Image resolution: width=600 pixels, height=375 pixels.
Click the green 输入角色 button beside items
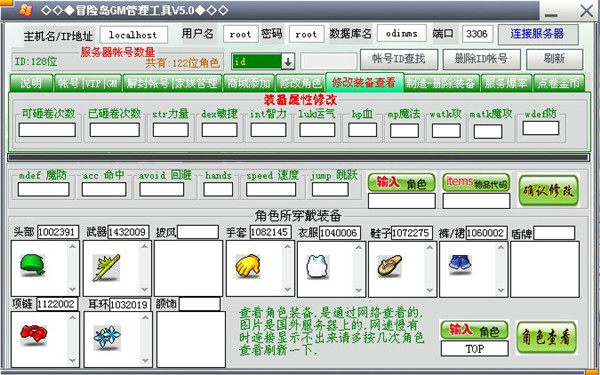(x=401, y=183)
